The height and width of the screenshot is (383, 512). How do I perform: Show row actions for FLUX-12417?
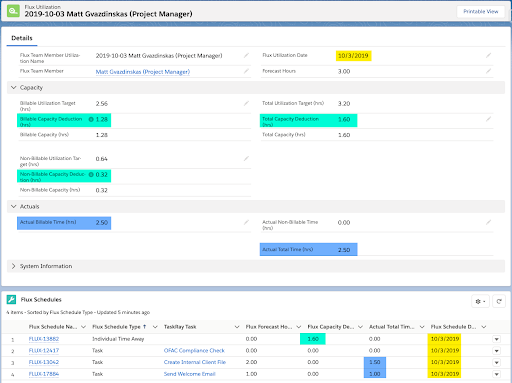coord(496,351)
